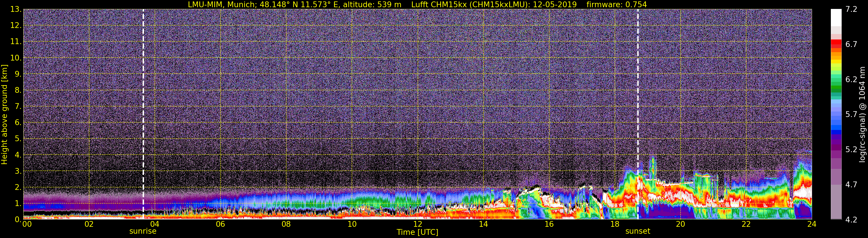
Task: Click the colorbar tick label '6.2'
Action: point(851,79)
